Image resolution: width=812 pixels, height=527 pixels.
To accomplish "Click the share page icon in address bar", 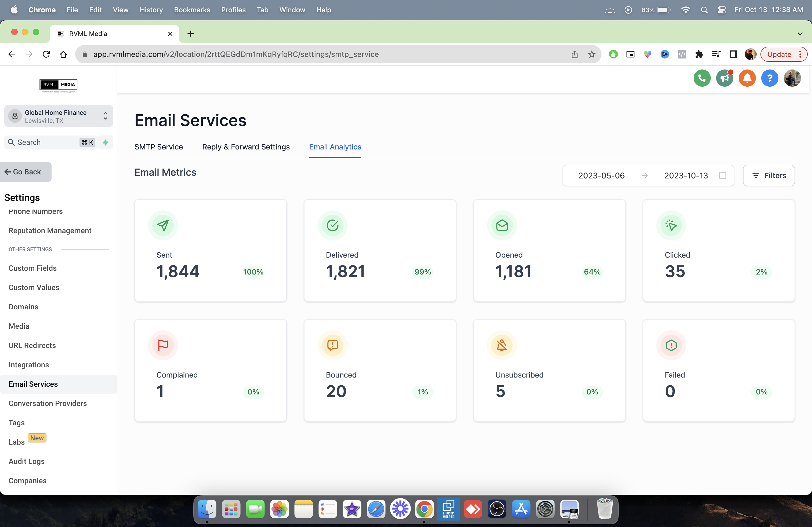I will pos(575,54).
